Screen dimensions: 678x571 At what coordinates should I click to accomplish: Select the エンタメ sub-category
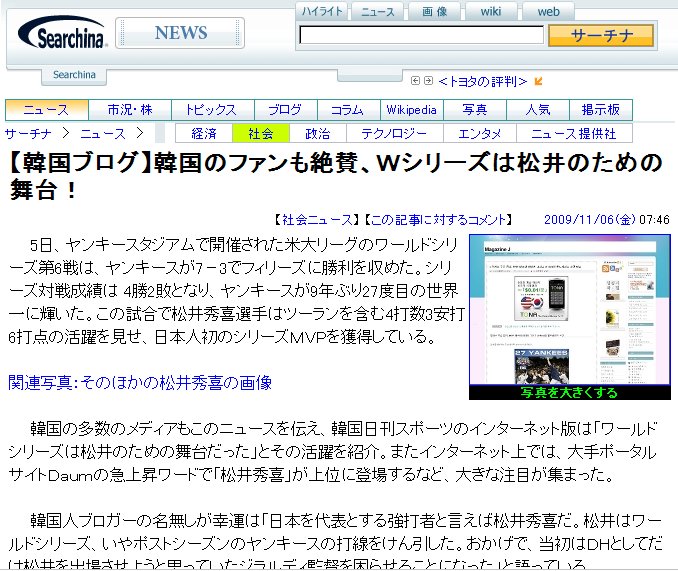coord(480,134)
